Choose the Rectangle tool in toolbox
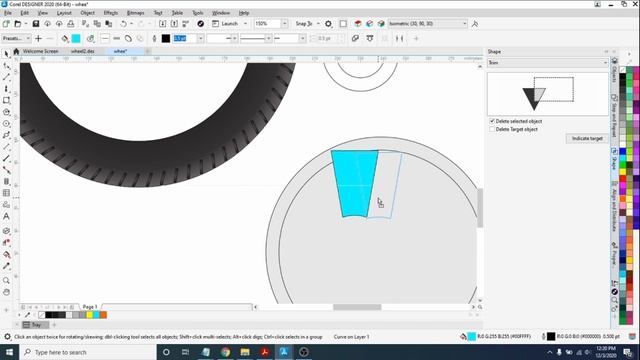Screen dimensions: 640x360 (x=6, y=100)
